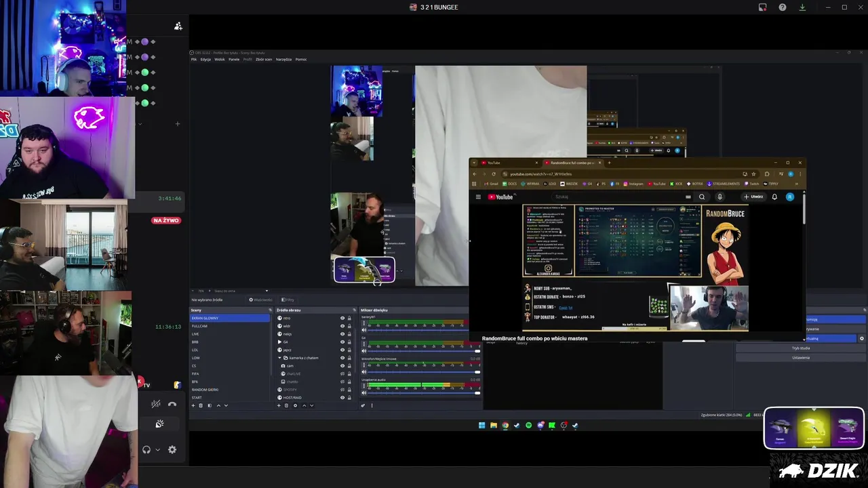Hang up call with the disconnect icon
This screenshot has height=488, width=868.
(172, 404)
